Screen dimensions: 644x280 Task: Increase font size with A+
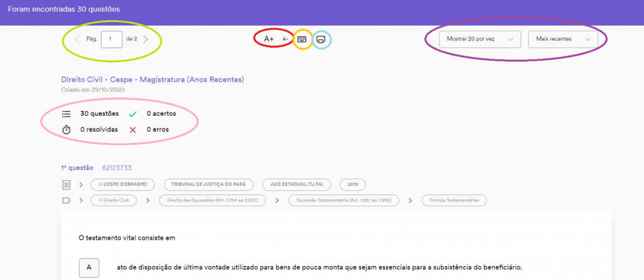(x=269, y=39)
